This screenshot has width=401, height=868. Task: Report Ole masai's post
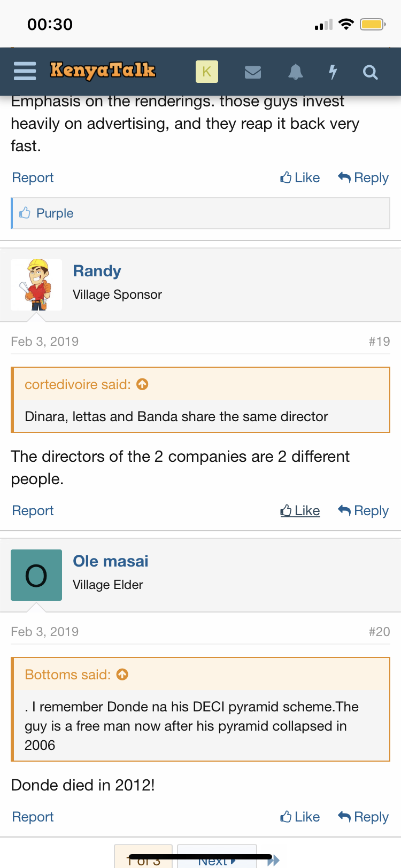tap(33, 817)
